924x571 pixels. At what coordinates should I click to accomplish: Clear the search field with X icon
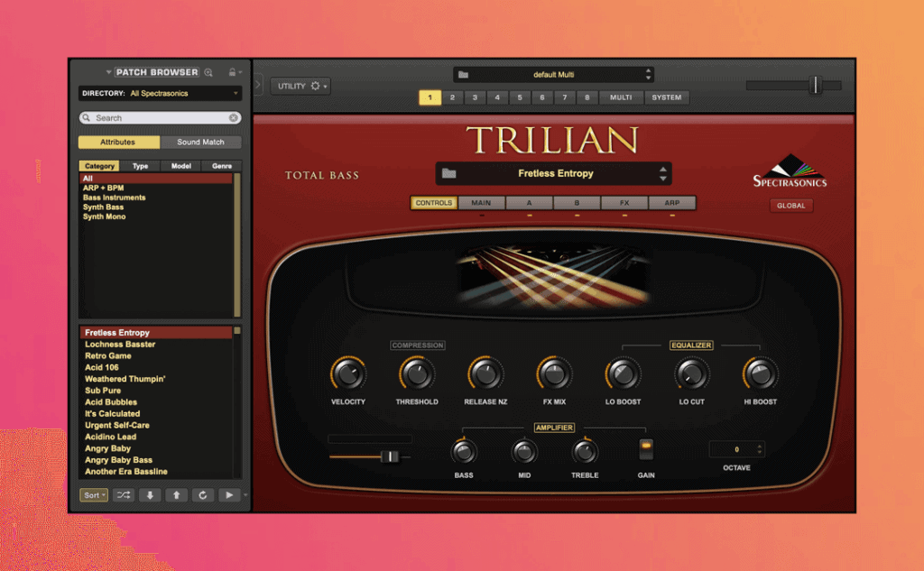[x=234, y=118]
